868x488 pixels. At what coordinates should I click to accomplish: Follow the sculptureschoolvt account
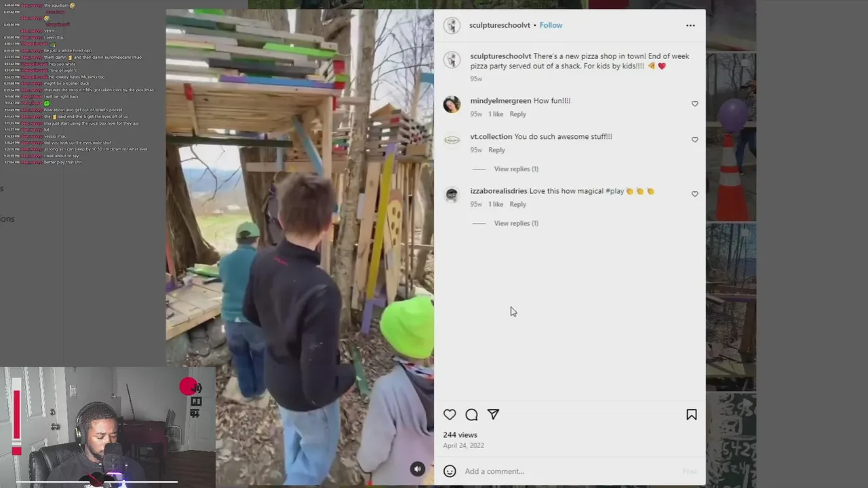point(551,25)
